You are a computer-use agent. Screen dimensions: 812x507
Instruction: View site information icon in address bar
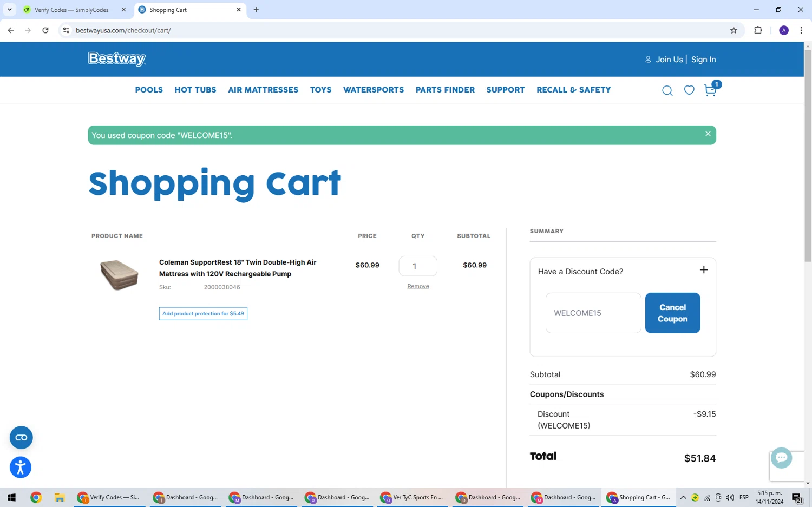[x=66, y=30]
